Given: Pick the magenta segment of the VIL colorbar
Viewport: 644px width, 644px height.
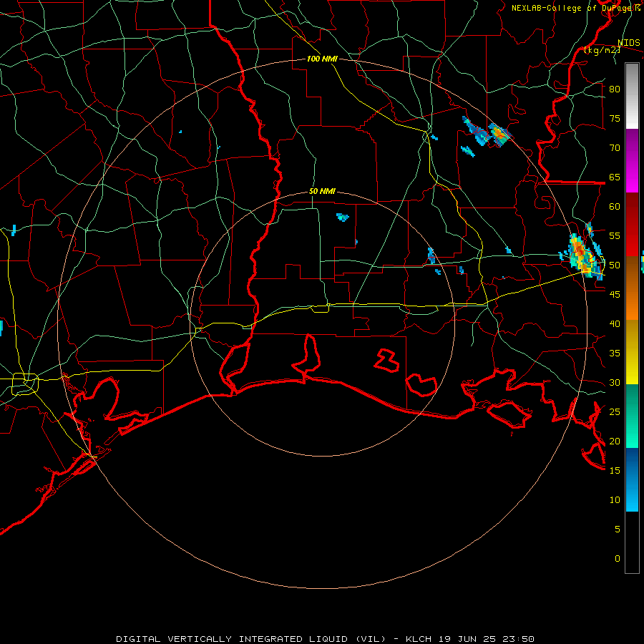Looking at the screenshot, I should click(632, 161).
